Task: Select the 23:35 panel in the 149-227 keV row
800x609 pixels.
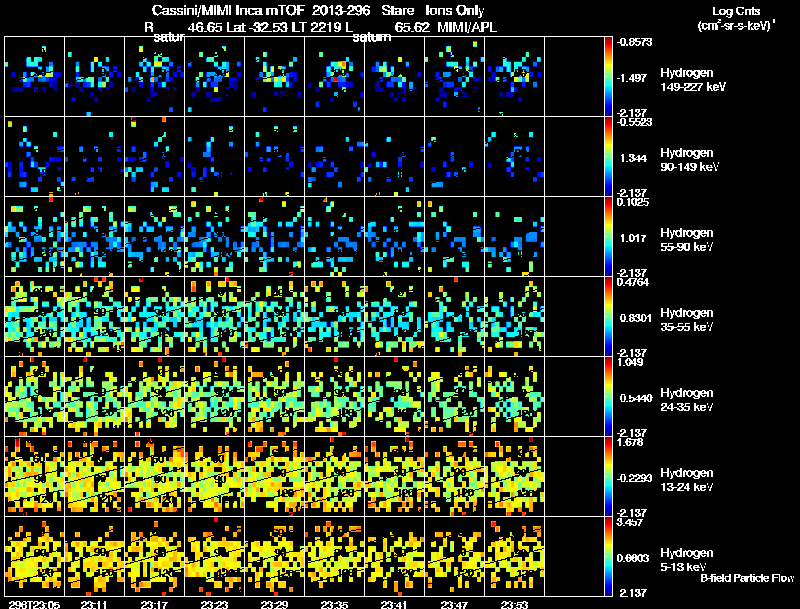Action: pos(335,77)
